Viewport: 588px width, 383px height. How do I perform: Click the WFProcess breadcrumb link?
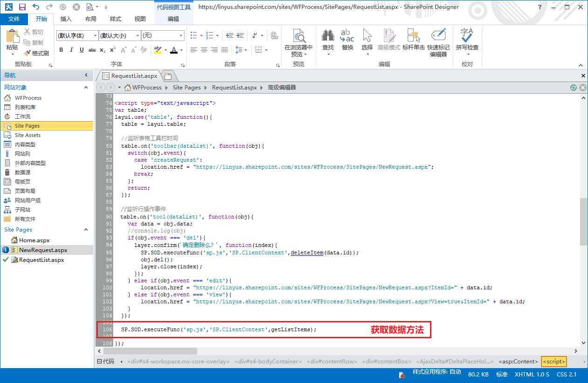click(147, 88)
